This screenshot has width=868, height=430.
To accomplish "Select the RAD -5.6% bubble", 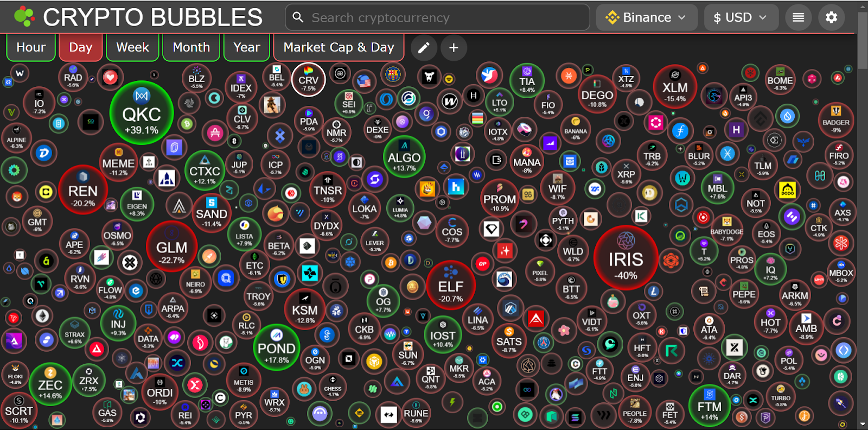I will [73, 77].
